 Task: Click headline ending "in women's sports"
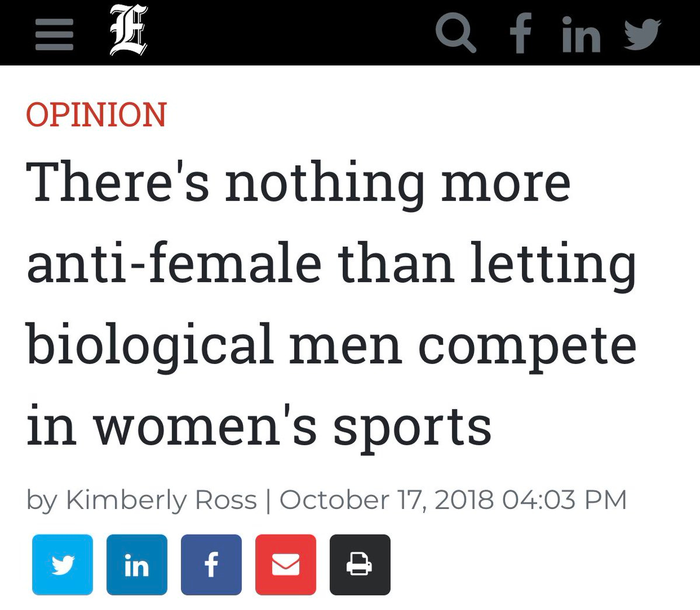(259, 427)
